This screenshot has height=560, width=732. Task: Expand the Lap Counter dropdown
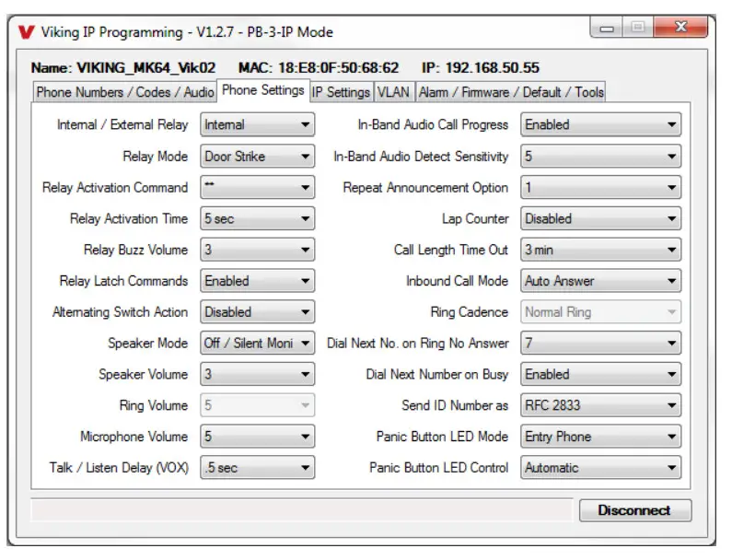pos(601,218)
